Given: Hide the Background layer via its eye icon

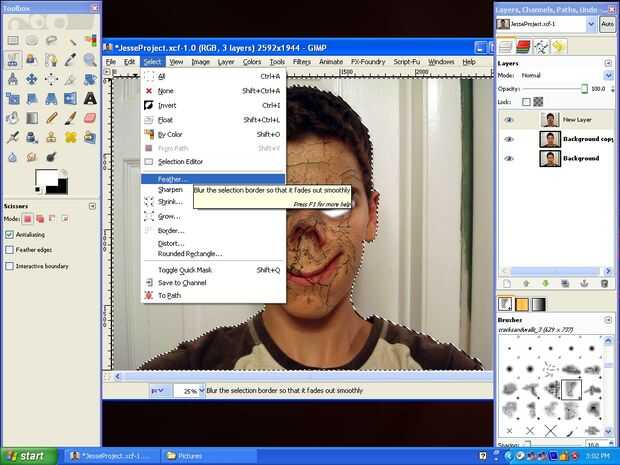Looking at the screenshot, I should pos(509,158).
